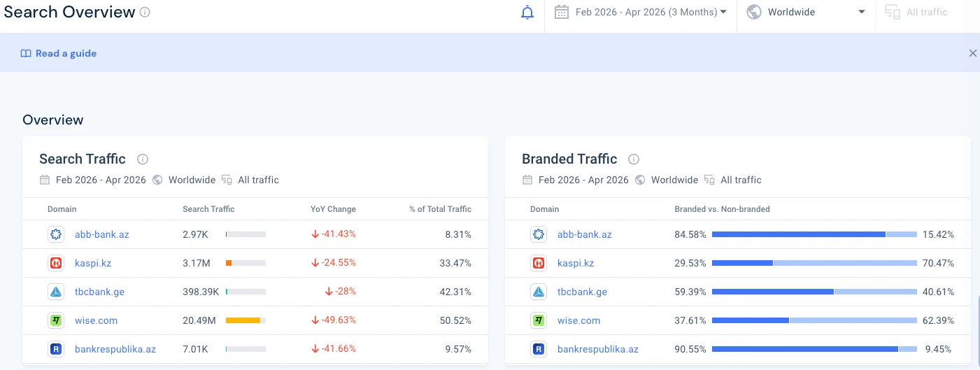
Task: Open bankrespublika.az link in Search Traffic table
Action: [x=115, y=349]
